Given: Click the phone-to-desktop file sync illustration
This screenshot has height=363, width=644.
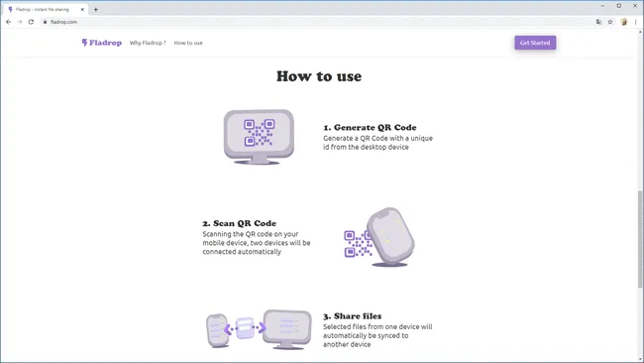Looking at the screenshot, I should pos(259,329).
